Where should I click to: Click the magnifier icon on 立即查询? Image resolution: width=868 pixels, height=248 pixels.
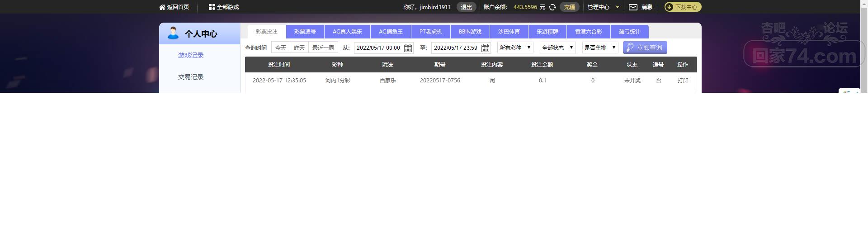pos(630,48)
